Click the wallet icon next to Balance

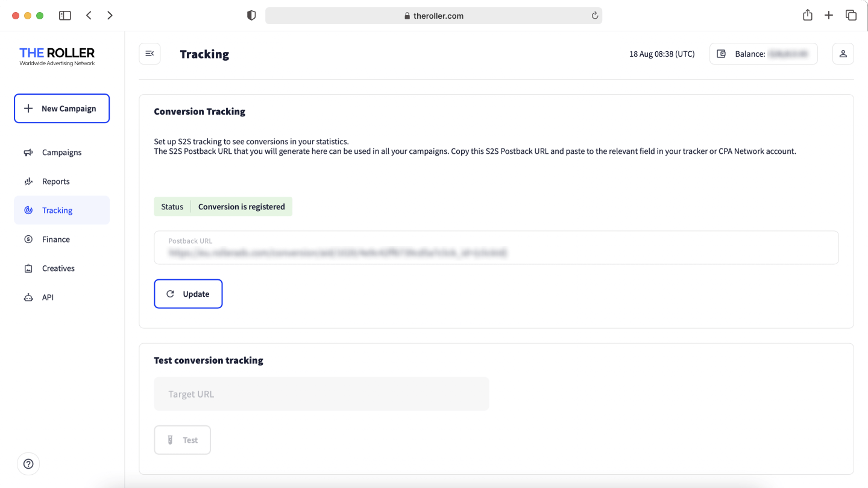[x=721, y=54]
